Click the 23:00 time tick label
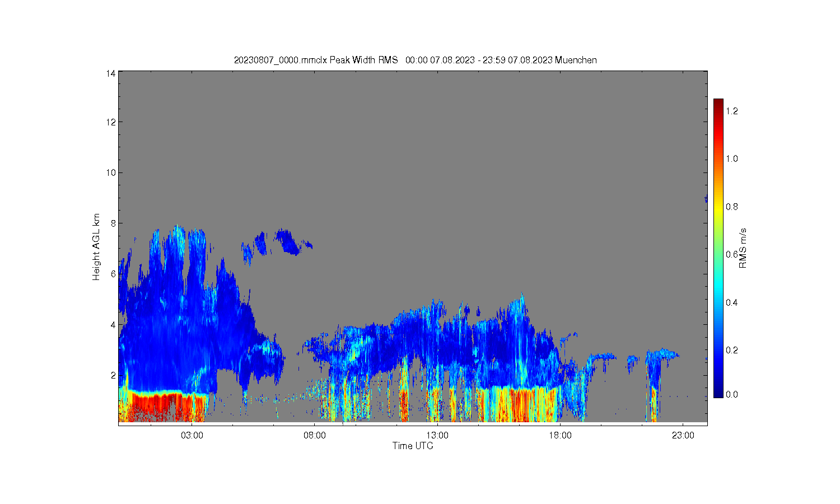The image size is (840, 504). coord(683,435)
